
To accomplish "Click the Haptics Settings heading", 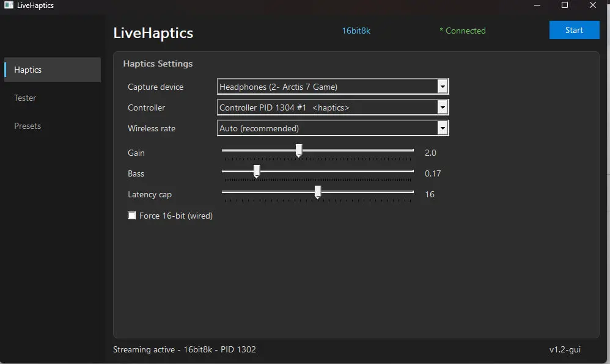I will pos(158,64).
